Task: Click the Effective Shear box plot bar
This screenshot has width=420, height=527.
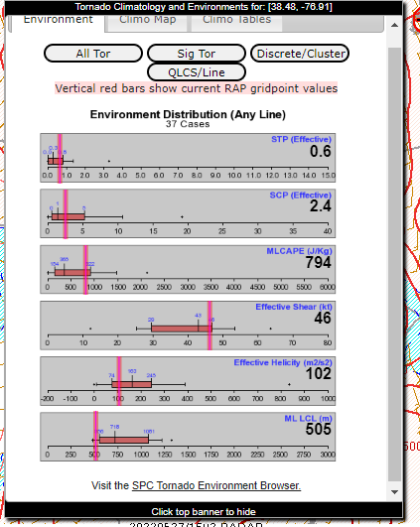Action: tap(182, 329)
